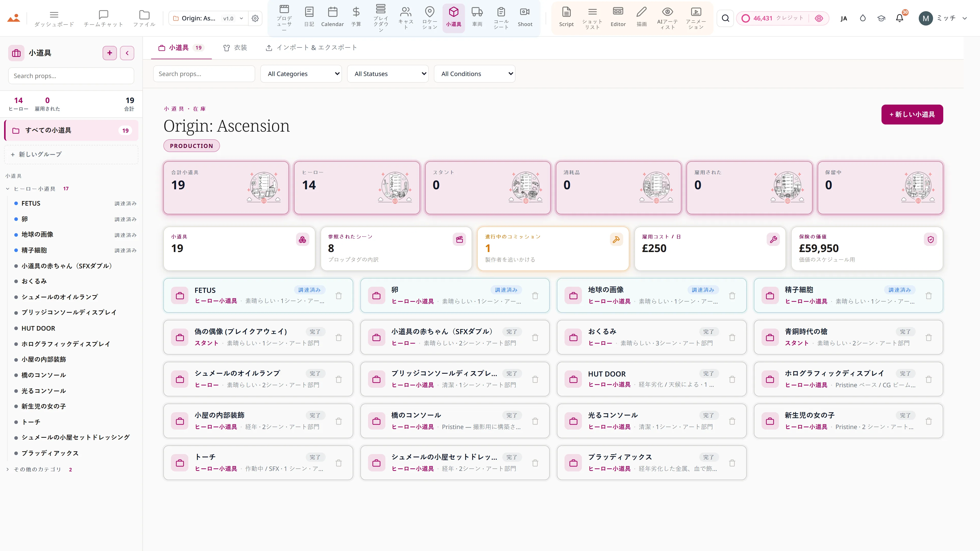Toggle the credits target icon

[x=819, y=18]
